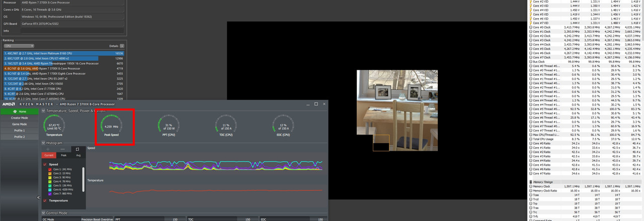644x221 pixels.
Task: Click the Bus Clock sensor icon
Action: (x=531, y=62)
